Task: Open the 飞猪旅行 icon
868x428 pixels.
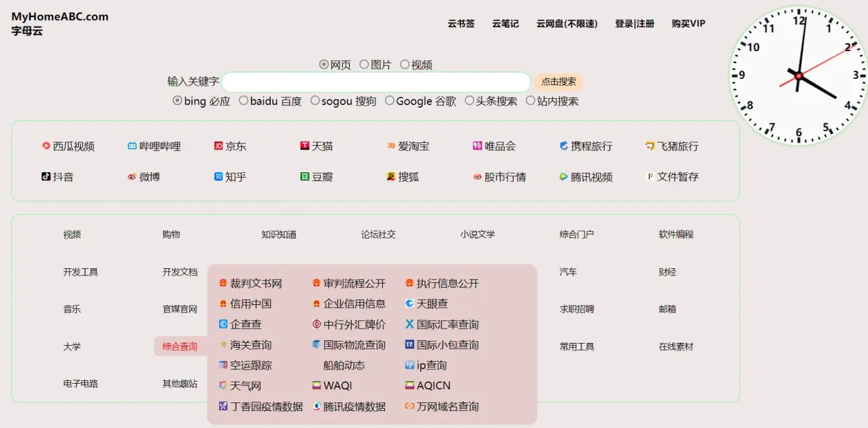Action: (650, 146)
